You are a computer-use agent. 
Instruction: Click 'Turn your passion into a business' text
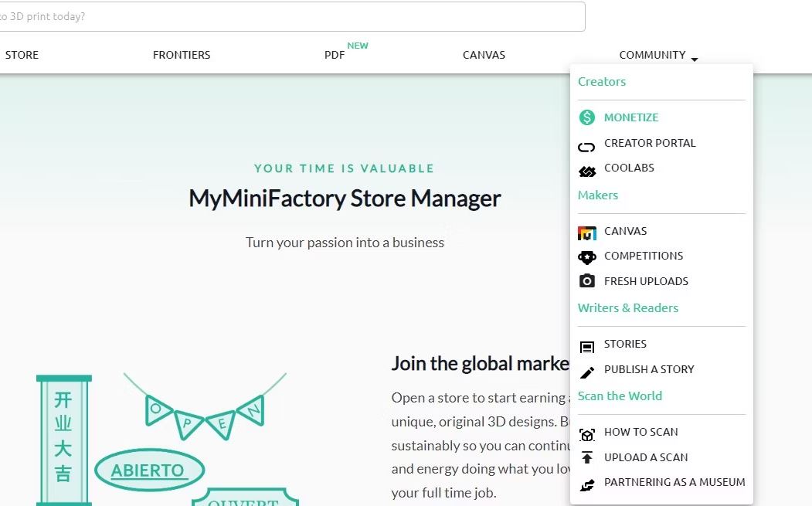pyautogui.click(x=345, y=243)
